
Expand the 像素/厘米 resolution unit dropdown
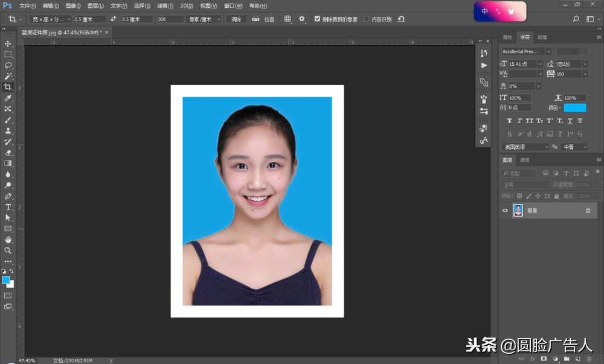click(x=218, y=19)
